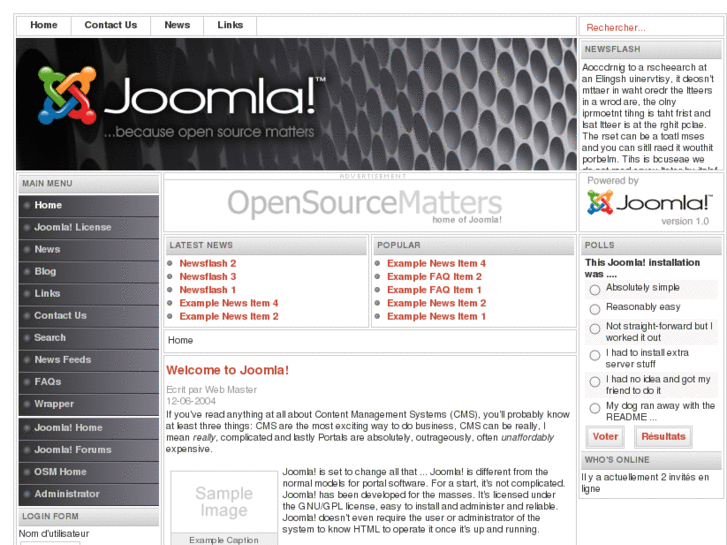Image resolution: width=727 pixels, height=545 pixels.
Task: Open Newsflash 3 in Latest News
Action: [208, 276]
